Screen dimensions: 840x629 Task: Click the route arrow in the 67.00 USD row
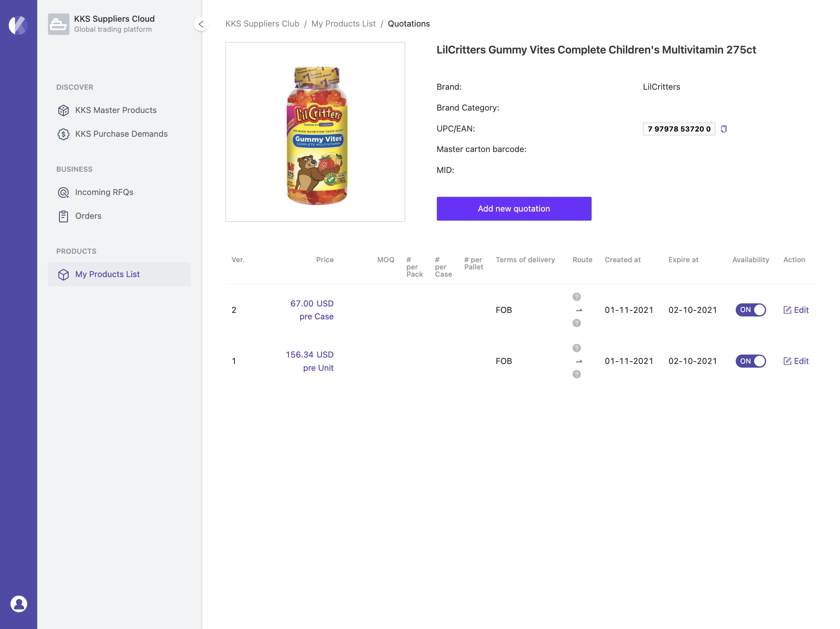coord(579,310)
